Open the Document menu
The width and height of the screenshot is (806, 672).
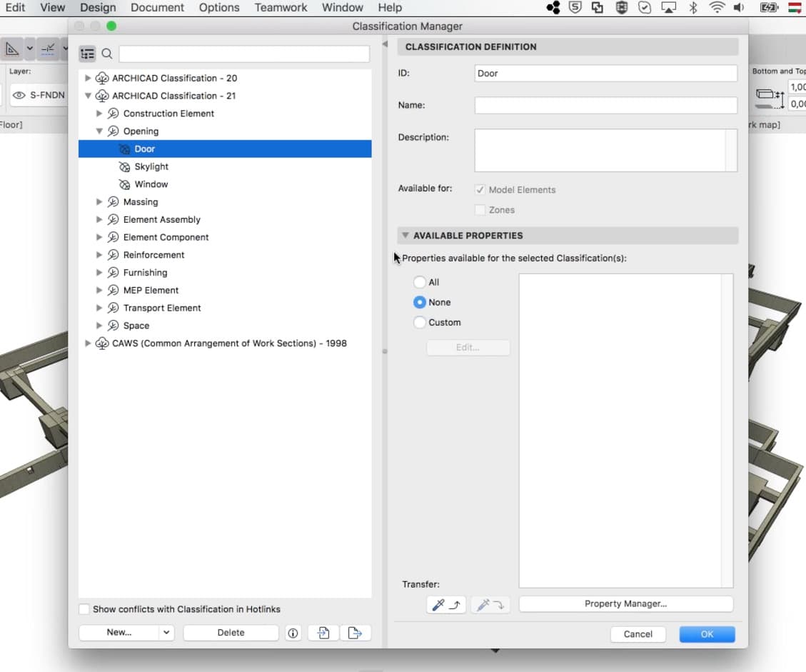coord(157,8)
